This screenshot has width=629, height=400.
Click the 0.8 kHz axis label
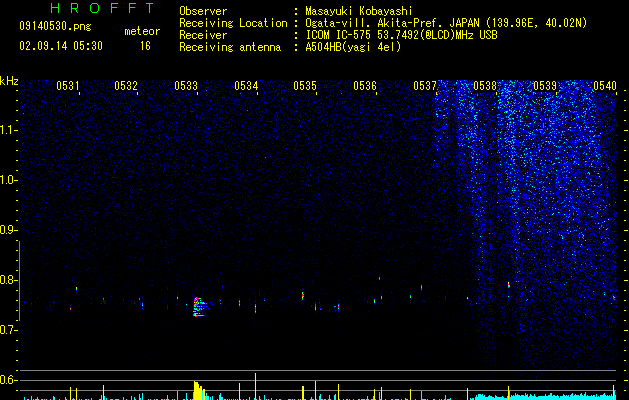click(8, 280)
